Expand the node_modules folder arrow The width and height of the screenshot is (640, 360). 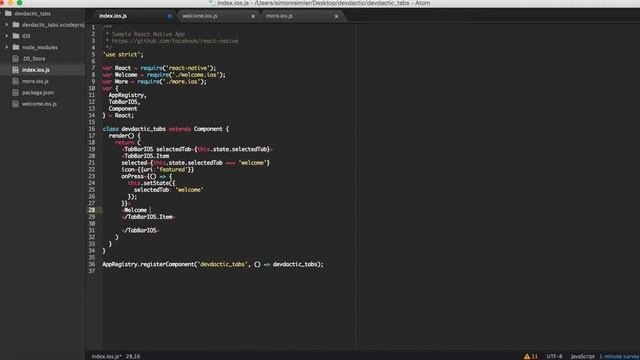(x=6, y=47)
